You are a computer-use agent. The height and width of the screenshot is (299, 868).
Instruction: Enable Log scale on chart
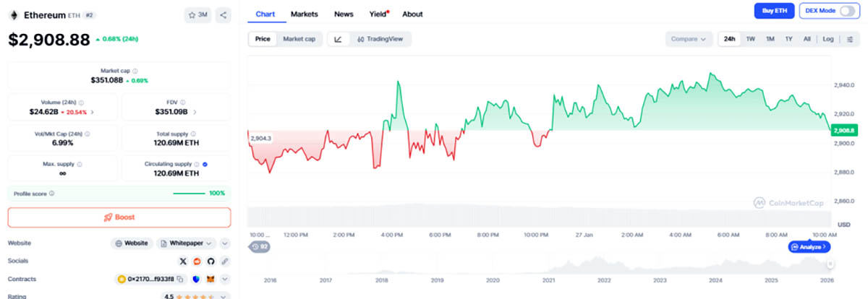(x=828, y=39)
